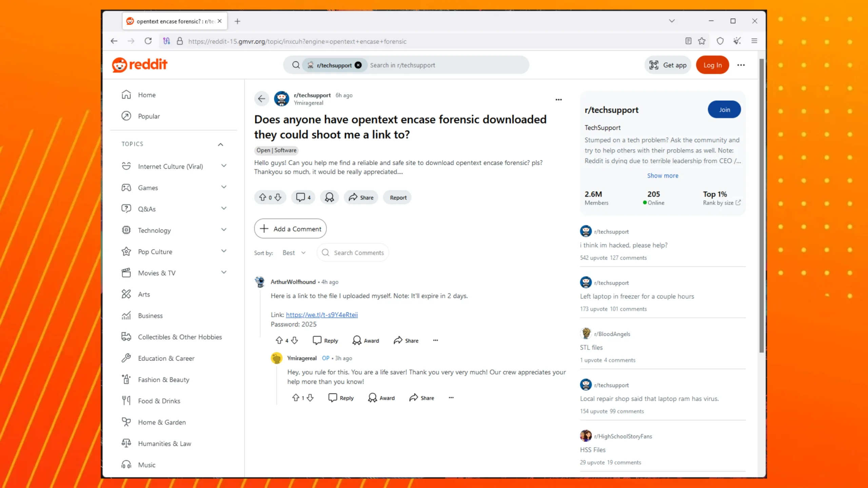The width and height of the screenshot is (868, 488).
Task: Reload the page with the refresh icon
Action: coord(148,41)
